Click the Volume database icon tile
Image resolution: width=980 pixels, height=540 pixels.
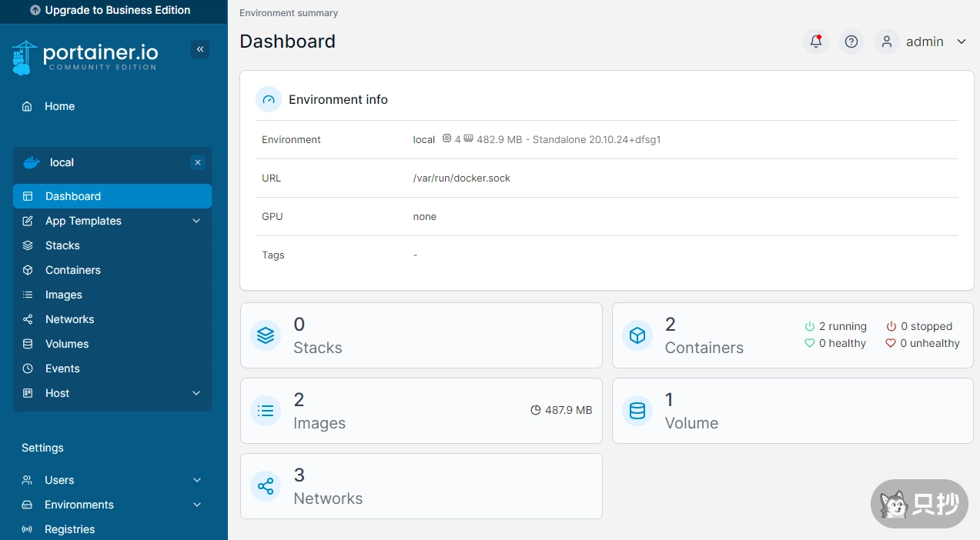(x=637, y=411)
